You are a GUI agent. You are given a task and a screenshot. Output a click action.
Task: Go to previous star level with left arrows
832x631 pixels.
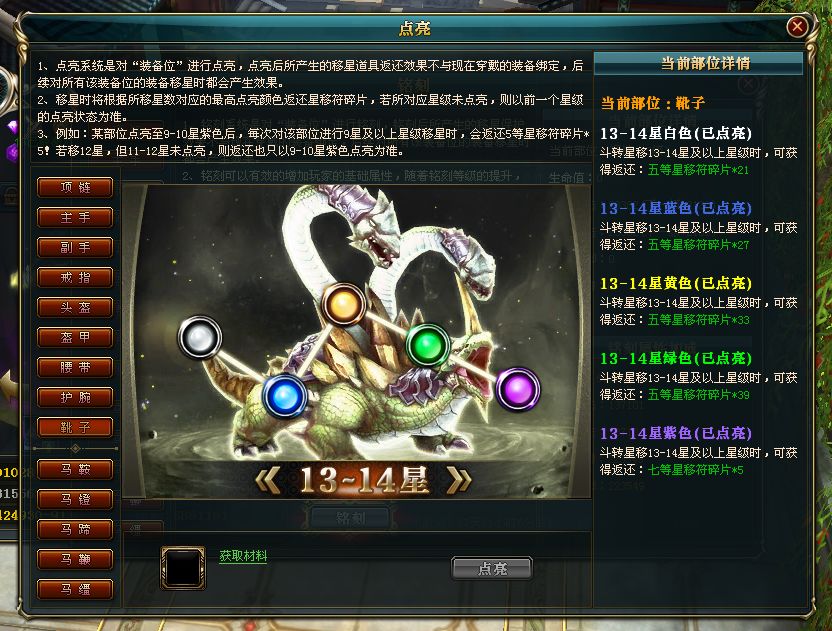[268, 480]
